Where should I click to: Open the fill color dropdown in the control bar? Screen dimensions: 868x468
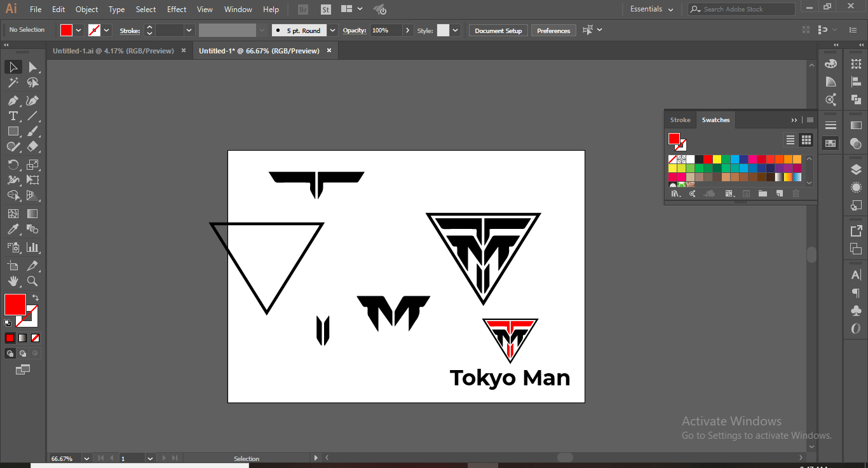tap(79, 30)
